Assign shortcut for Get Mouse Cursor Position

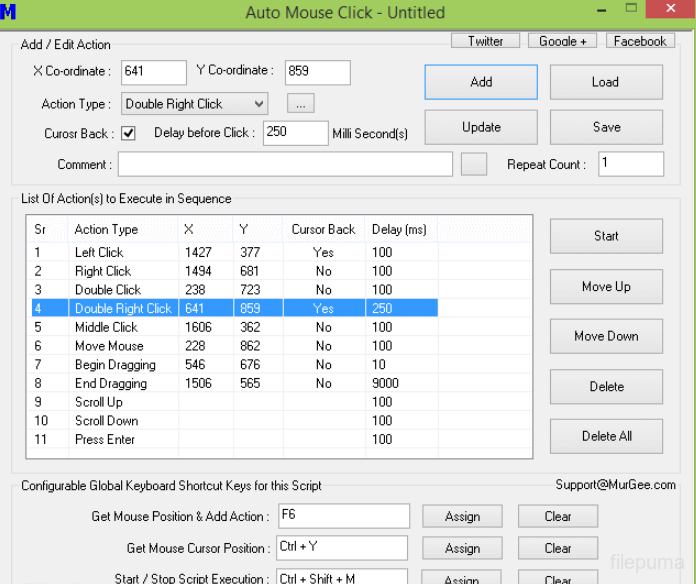tap(462, 548)
